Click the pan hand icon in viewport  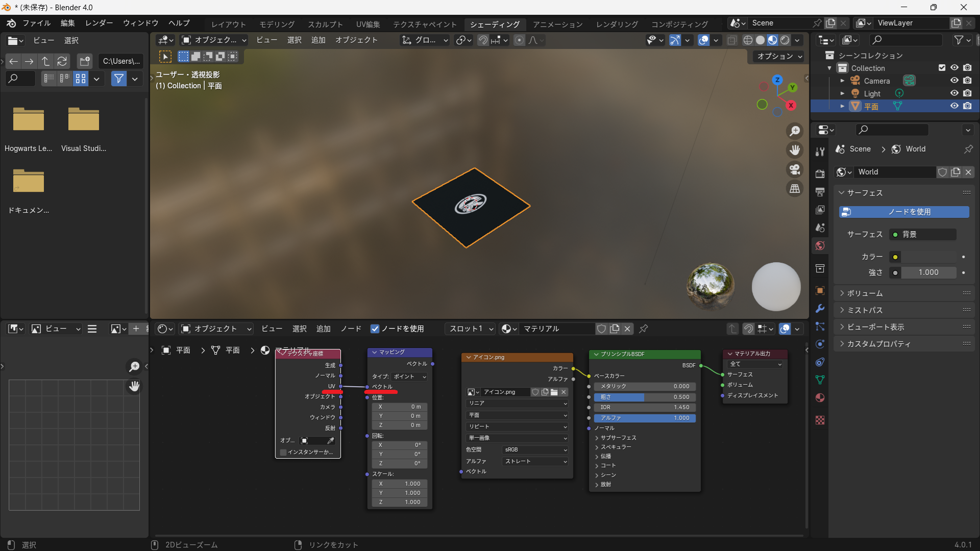click(x=795, y=150)
